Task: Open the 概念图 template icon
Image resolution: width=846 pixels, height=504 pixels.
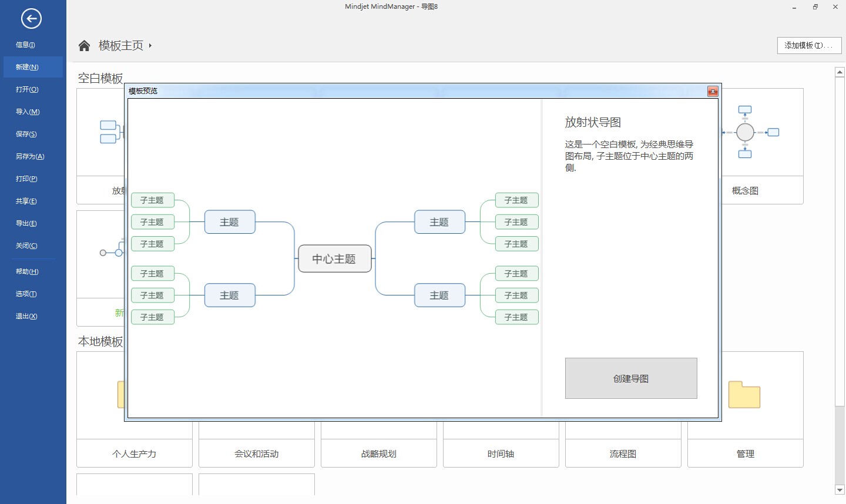Action: [744, 132]
